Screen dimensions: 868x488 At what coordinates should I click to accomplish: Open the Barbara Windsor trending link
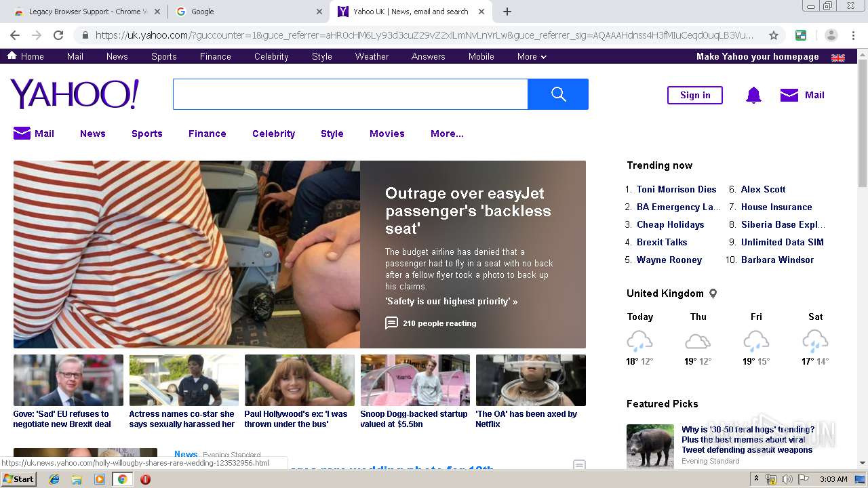click(x=777, y=260)
